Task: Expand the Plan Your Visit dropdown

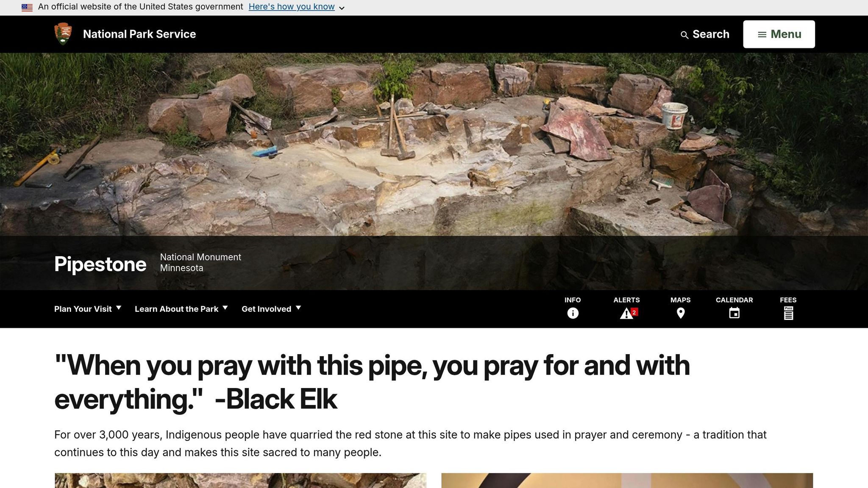Action: (88, 309)
